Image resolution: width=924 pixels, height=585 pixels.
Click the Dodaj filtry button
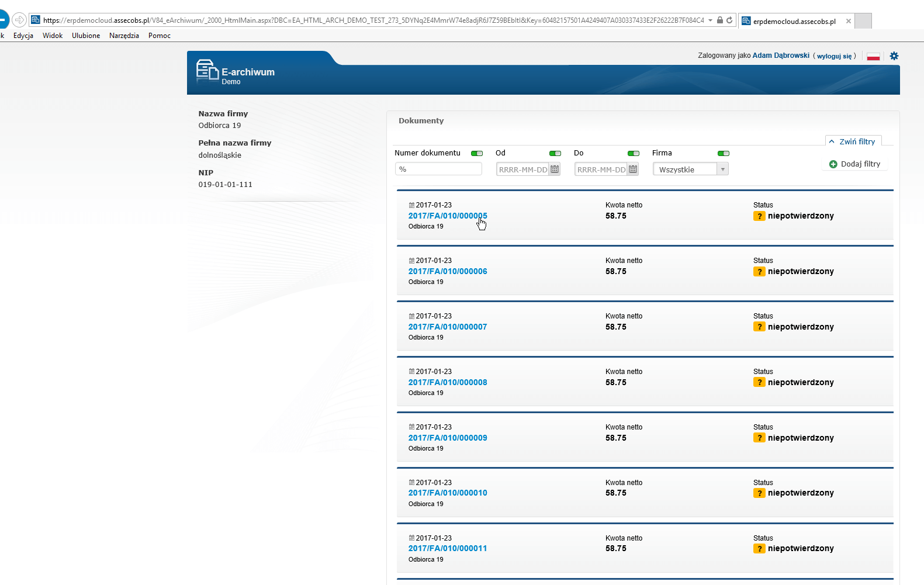[x=855, y=164]
